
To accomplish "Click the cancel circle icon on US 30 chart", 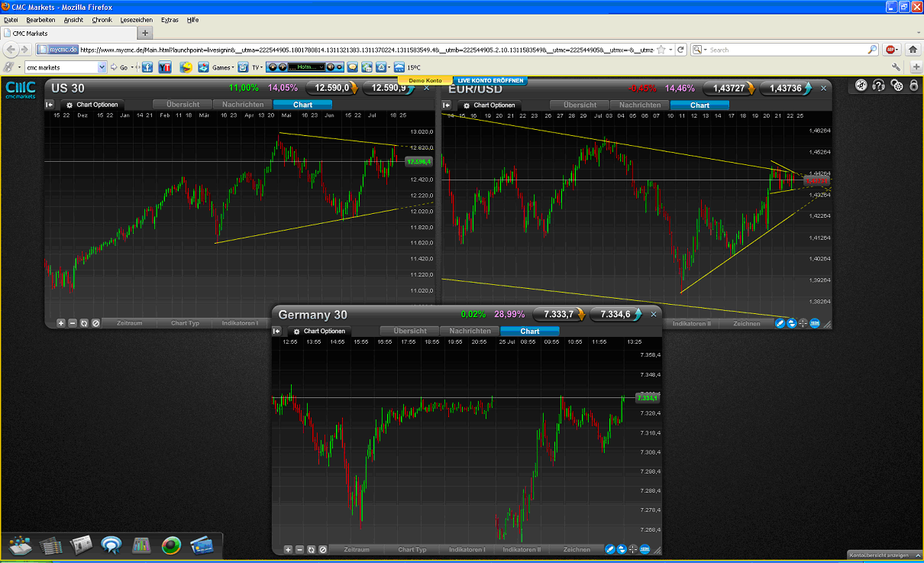I will (95, 323).
